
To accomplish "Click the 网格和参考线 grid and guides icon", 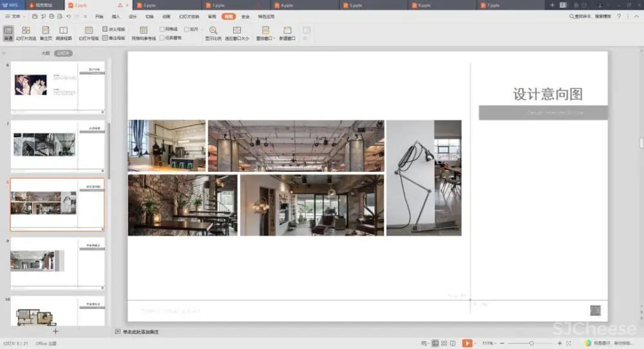I will 144,32.
